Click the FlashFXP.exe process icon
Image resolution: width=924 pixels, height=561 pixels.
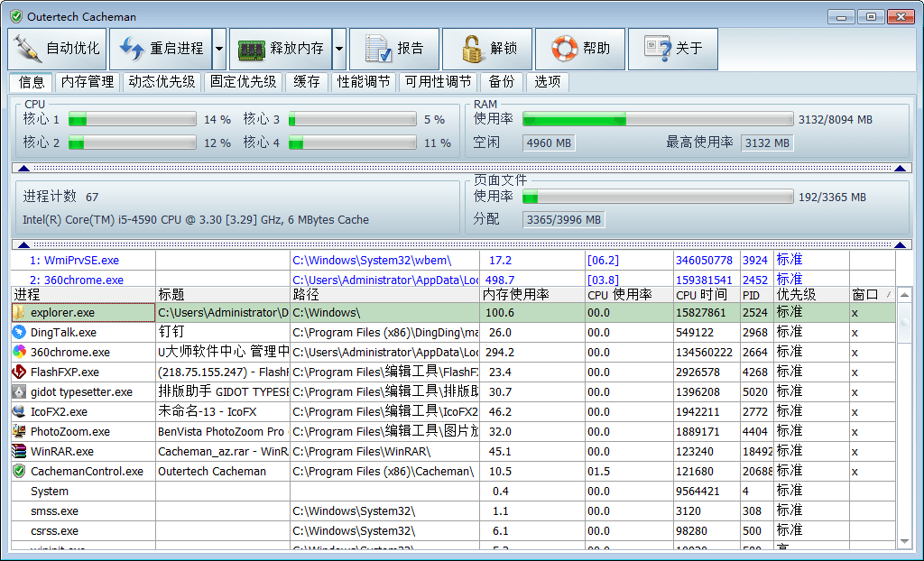pyautogui.click(x=20, y=372)
